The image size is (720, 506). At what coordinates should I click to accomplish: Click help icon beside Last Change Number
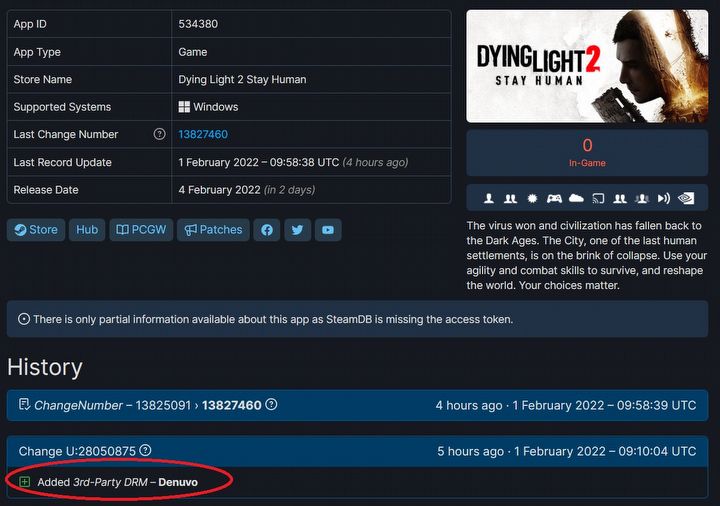click(159, 134)
